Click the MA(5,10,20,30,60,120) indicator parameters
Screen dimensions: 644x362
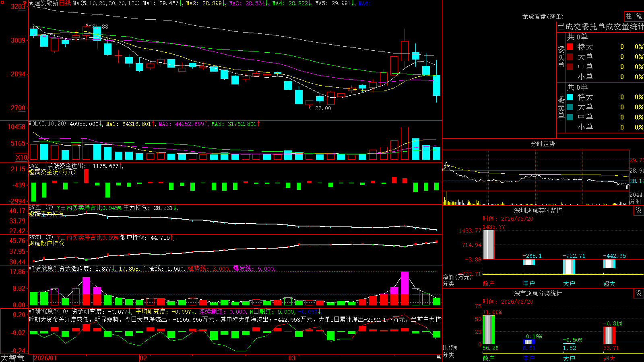point(106,3)
